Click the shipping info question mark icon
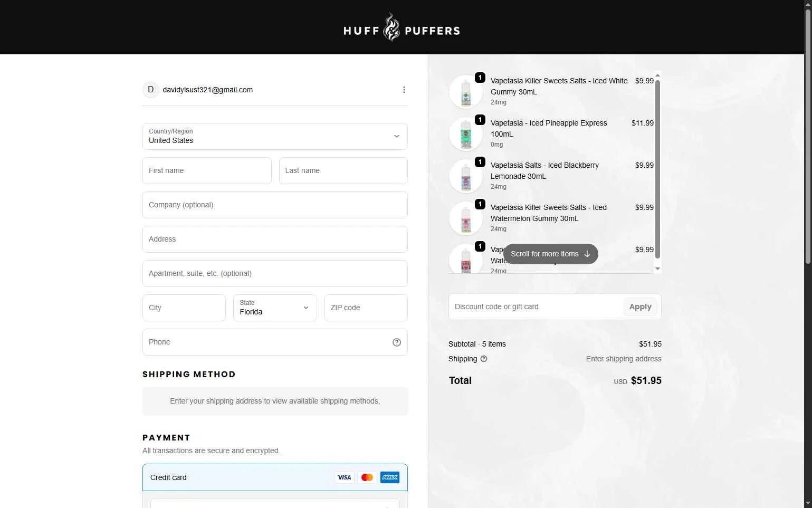The width and height of the screenshot is (812, 508). (484, 359)
